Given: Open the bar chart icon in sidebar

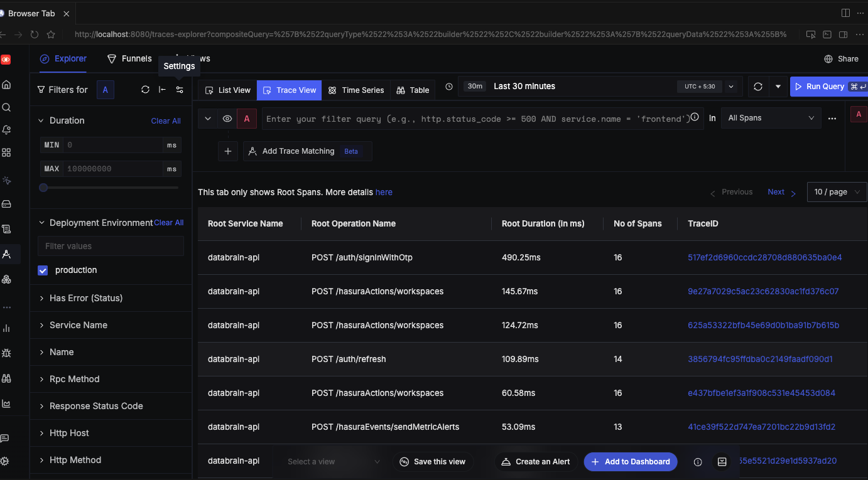Looking at the screenshot, I should (x=6, y=328).
